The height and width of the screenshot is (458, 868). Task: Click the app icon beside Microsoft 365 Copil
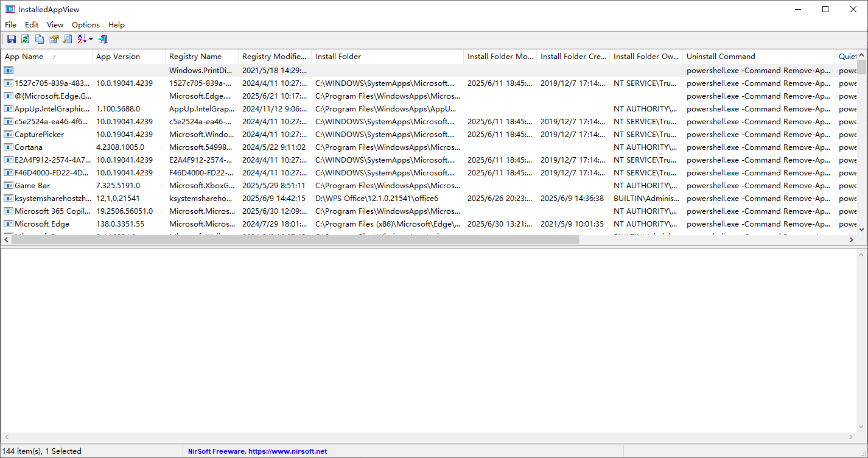pyautogui.click(x=9, y=211)
